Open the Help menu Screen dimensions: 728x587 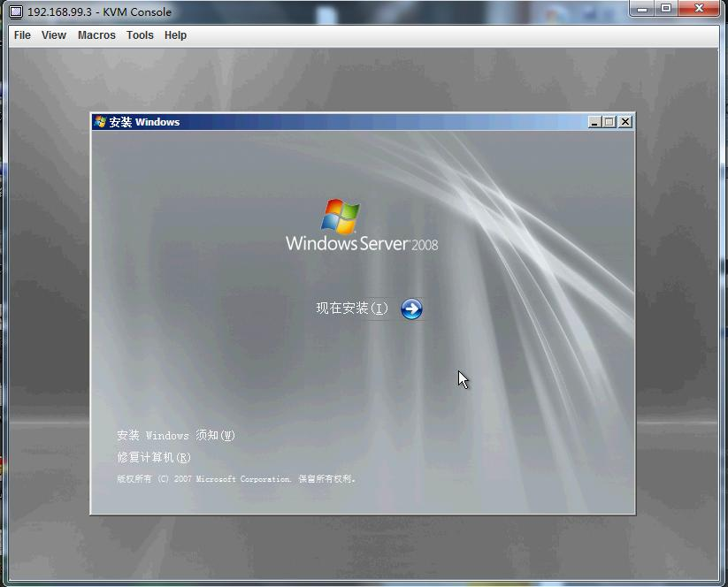tap(174, 35)
